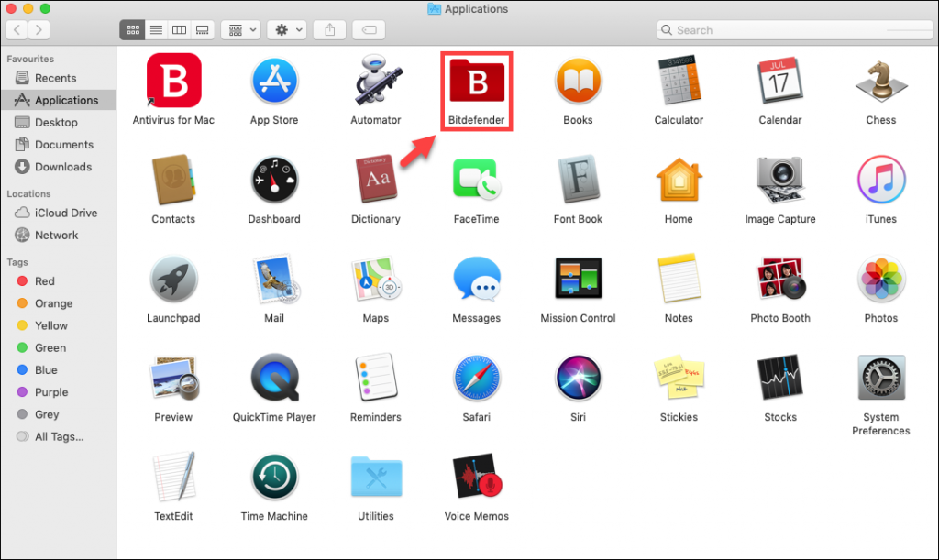Switch to gallery view
Image resolution: width=939 pixels, height=560 pixels.
[202, 30]
